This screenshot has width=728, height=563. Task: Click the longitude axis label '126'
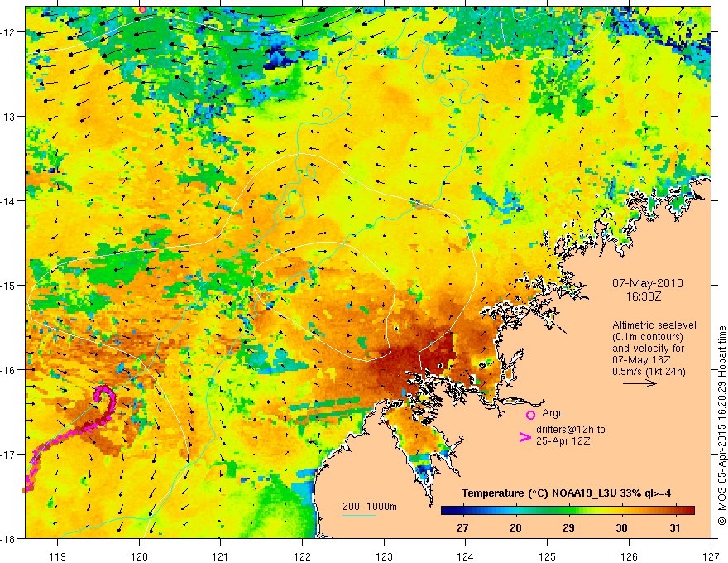tap(629, 556)
